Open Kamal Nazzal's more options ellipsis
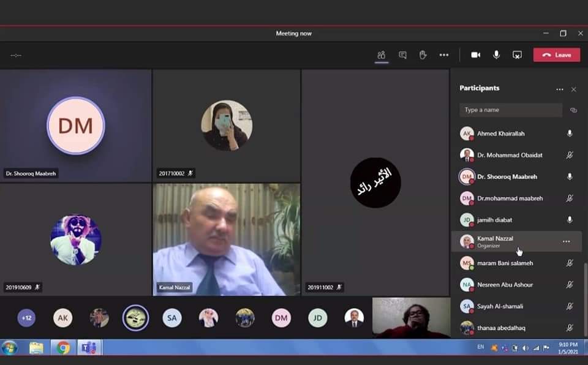The height and width of the screenshot is (365, 588). pos(566,242)
